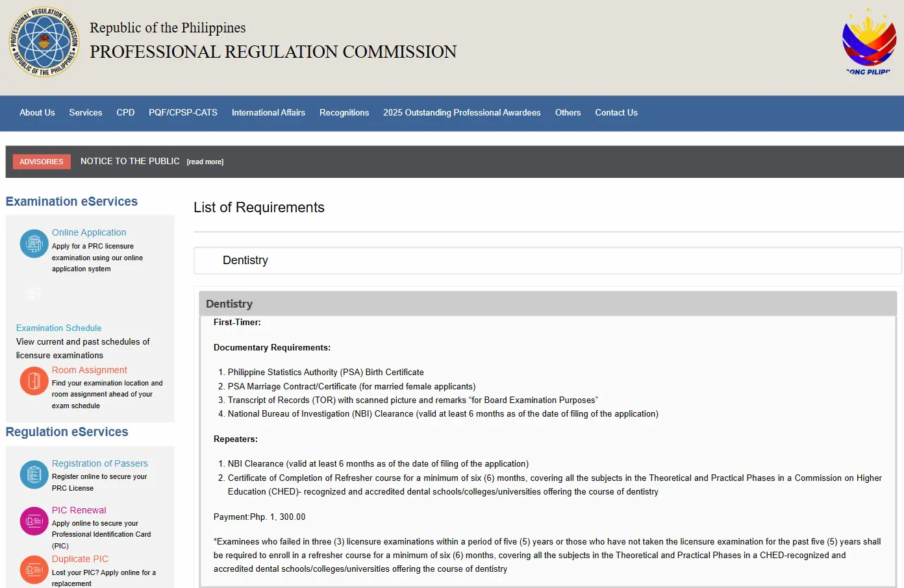Open the Recognitions menu
Screen dimensions: 904x588
[344, 113]
